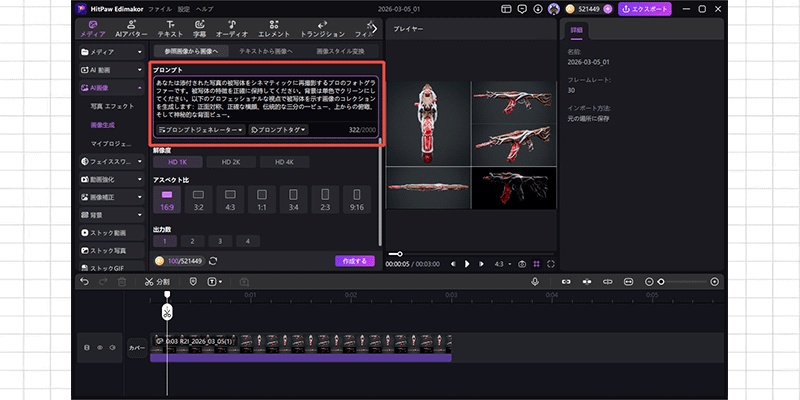Adjust the timeline zoom slider handle
Image resolution: width=800 pixels, height=400 pixels.
(660, 282)
